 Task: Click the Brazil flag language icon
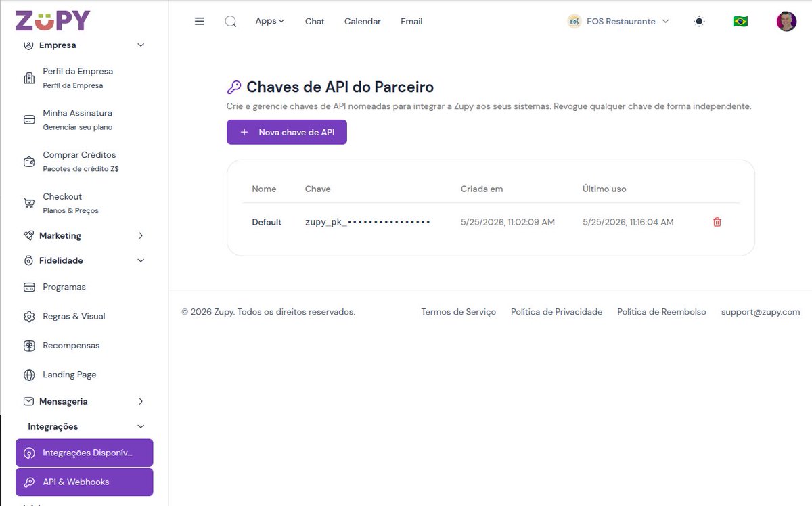740,21
